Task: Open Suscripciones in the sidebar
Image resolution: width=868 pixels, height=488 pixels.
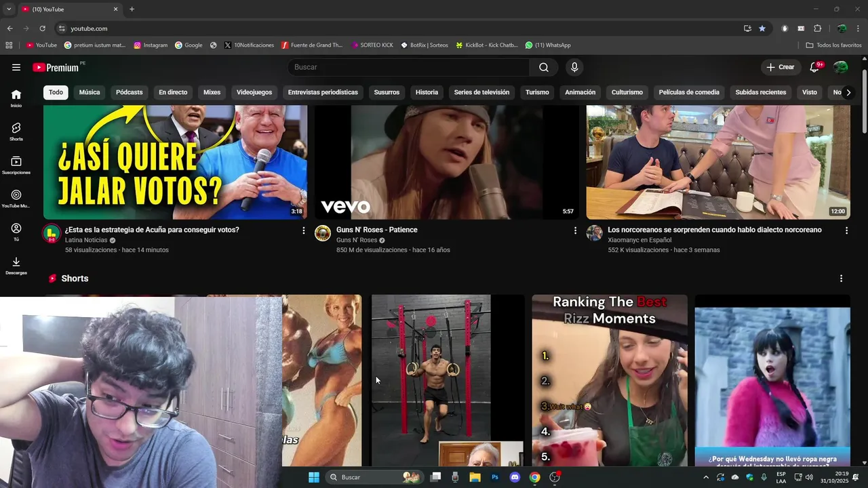Action: coord(16,165)
